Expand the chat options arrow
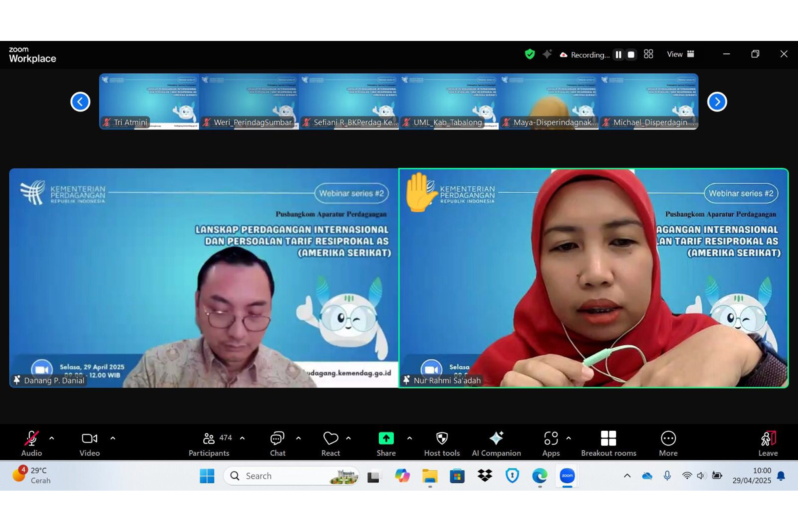This screenshot has width=798, height=532. [x=298, y=438]
